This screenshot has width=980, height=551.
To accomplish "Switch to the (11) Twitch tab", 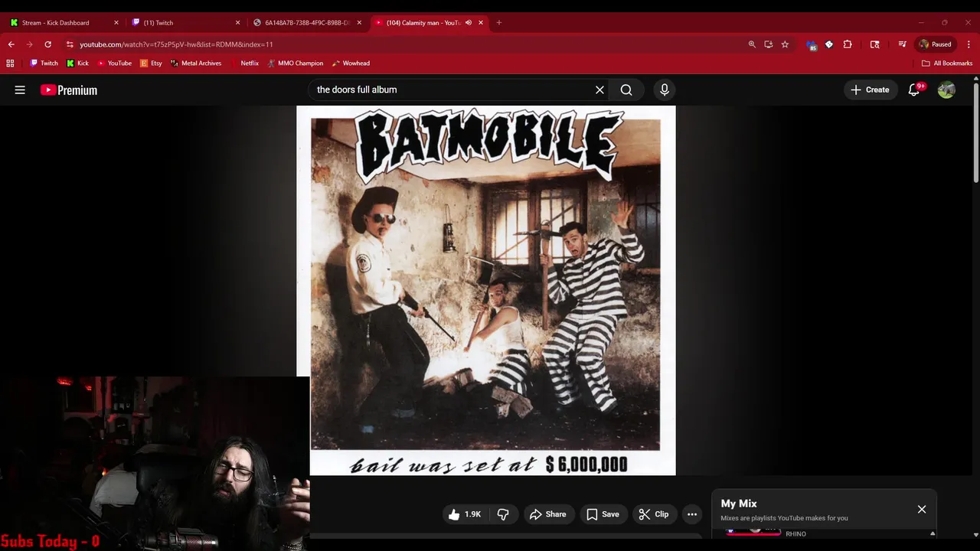I will click(185, 23).
